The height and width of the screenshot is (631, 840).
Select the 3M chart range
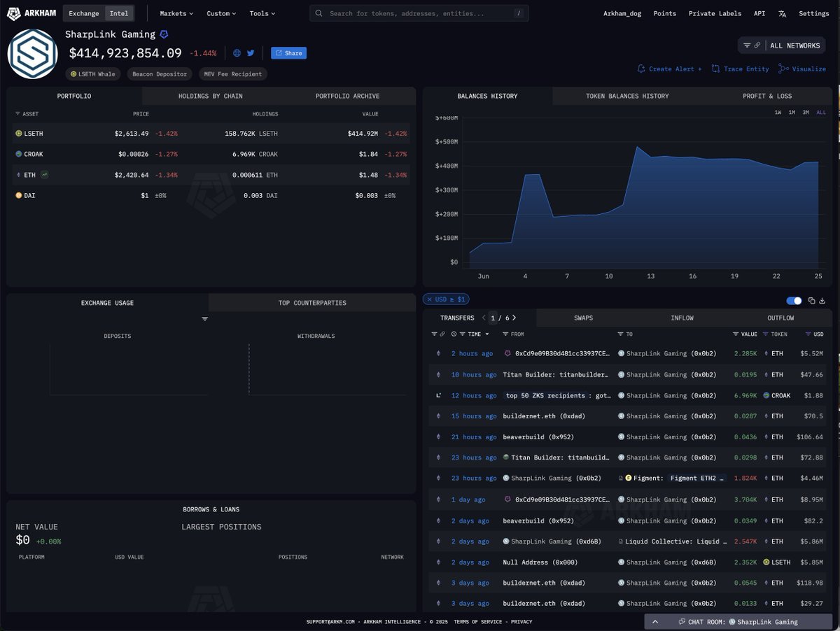pyautogui.click(x=806, y=113)
